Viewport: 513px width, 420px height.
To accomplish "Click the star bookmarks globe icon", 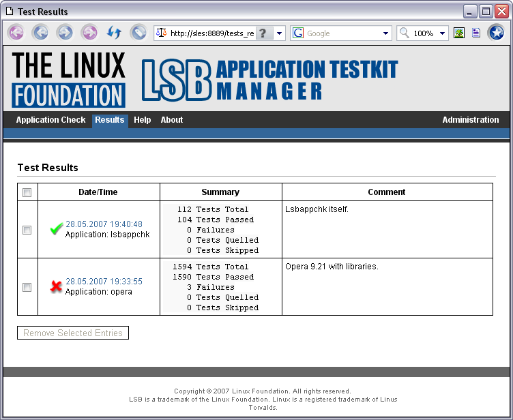I will [x=497, y=33].
